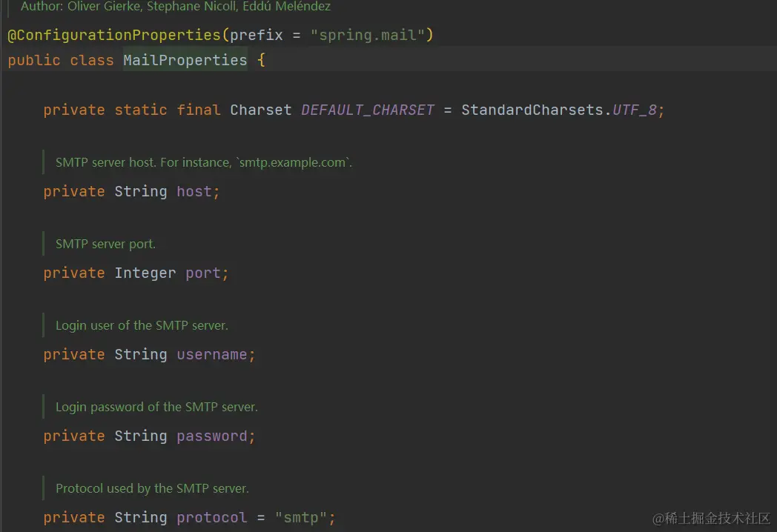Image resolution: width=777 pixels, height=532 pixels.
Task: Click the 'SMTP server host' doc comment
Action: 204,162
